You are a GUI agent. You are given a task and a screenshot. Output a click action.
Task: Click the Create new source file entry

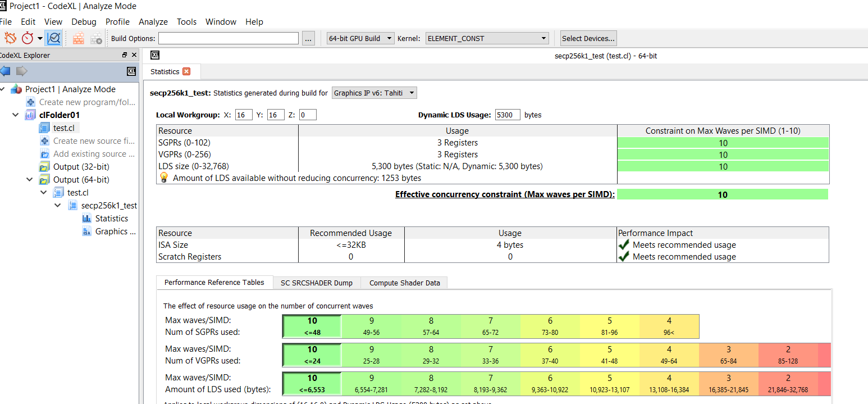(94, 141)
